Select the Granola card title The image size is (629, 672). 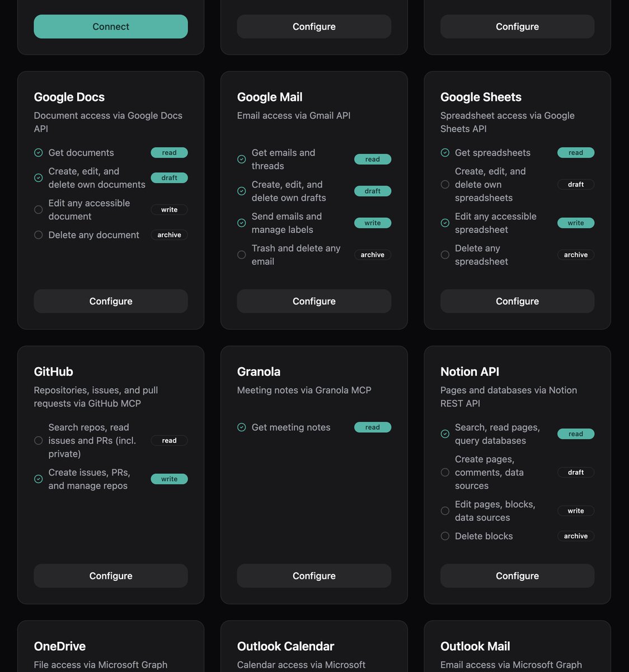coord(259,372)
